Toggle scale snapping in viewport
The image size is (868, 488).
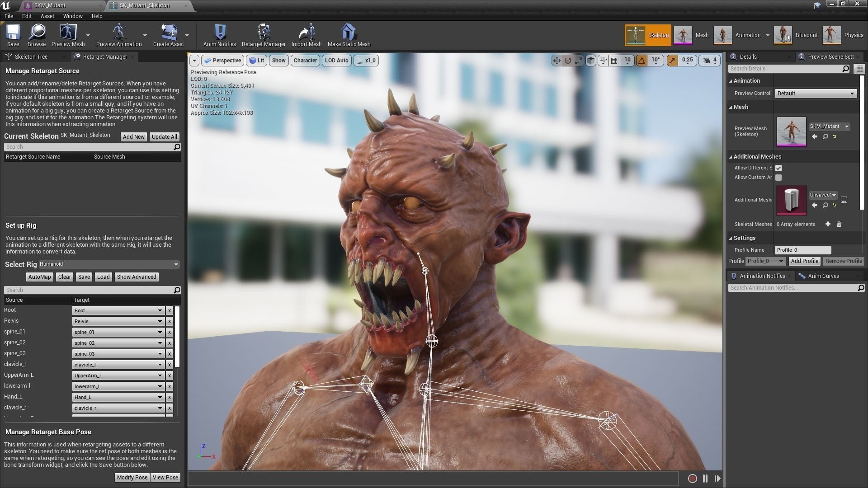(x=672, y=61)
